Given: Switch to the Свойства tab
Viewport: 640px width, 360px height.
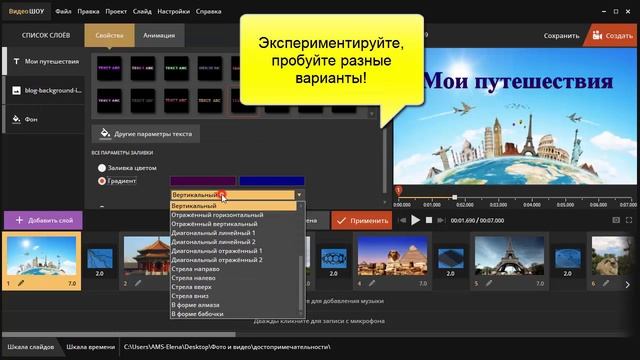Looking at the screenshot, I should tap(109, 36).
